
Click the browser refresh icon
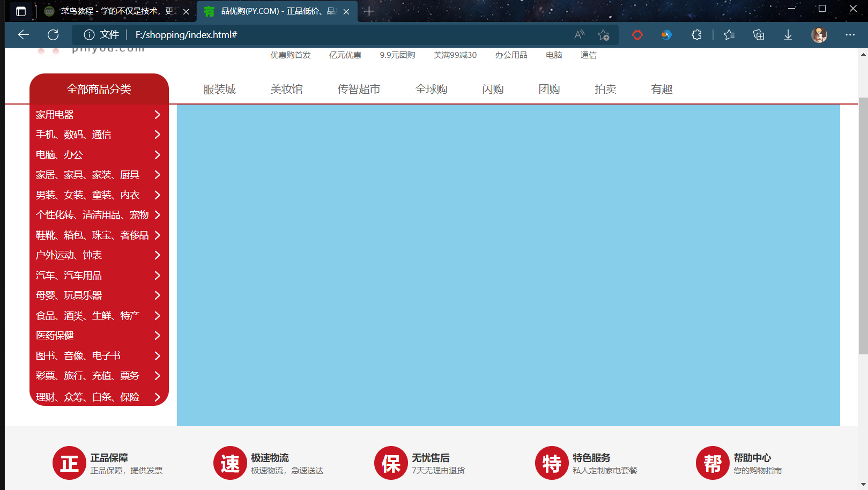[x=53, y=35]
